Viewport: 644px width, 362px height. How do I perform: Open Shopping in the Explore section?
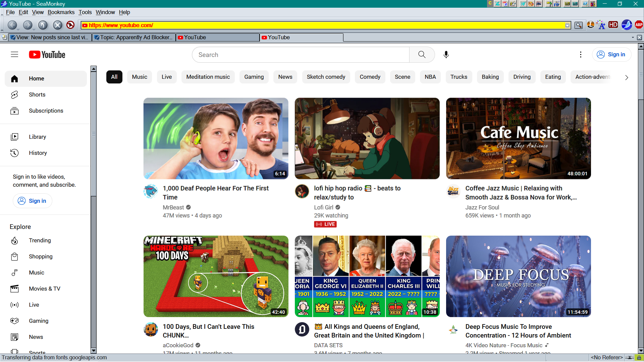[46, 256]
